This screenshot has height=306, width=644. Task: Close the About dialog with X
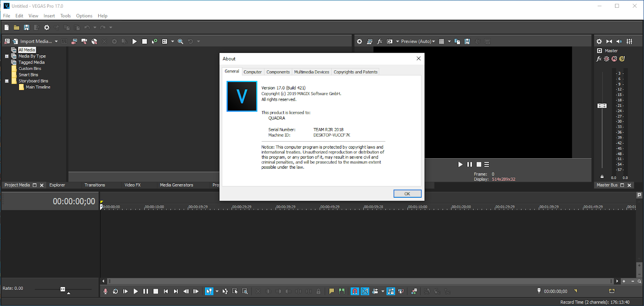coord(419,59)
